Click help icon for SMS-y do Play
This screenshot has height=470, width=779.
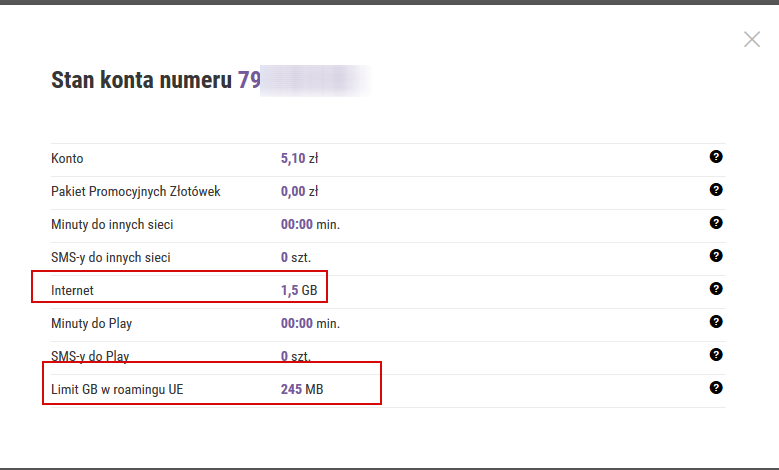click(x=716, y=355)
